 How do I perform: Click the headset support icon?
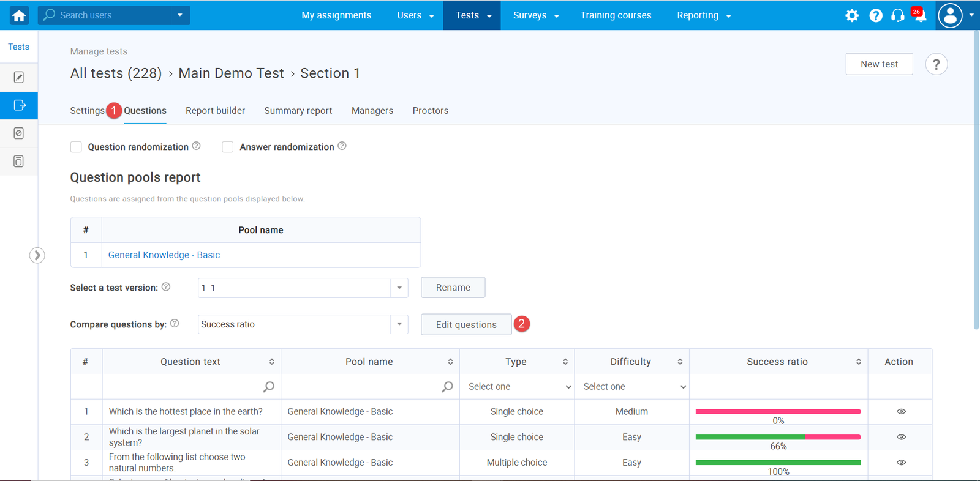pos(897,15)
